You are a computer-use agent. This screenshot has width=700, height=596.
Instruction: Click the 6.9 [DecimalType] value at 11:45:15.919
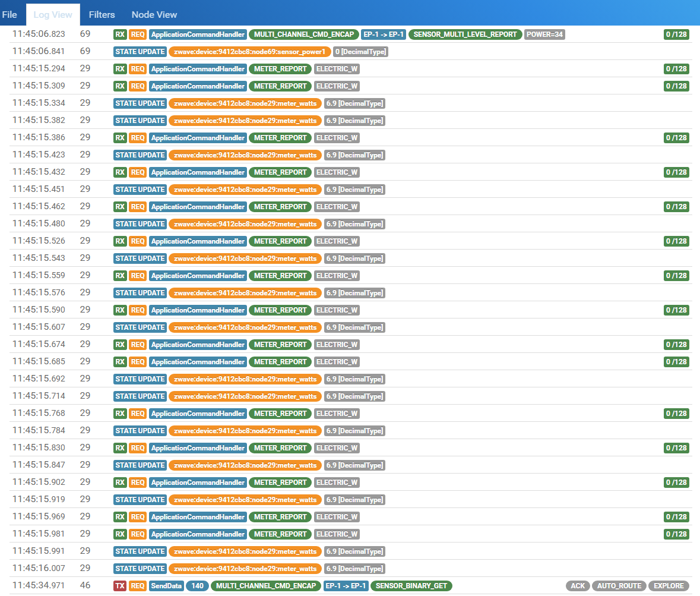pyautogui.click(x=354, y=500)
